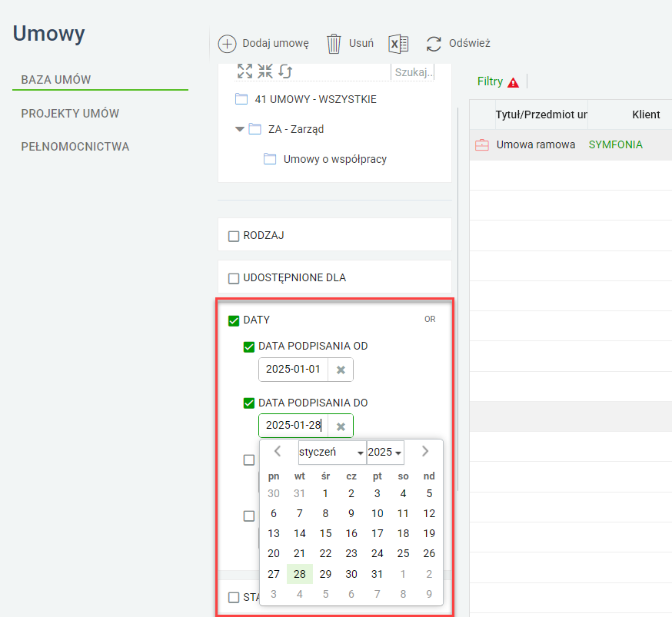
Task: Click the Usuń button label
Action: (x=361, y=43)
